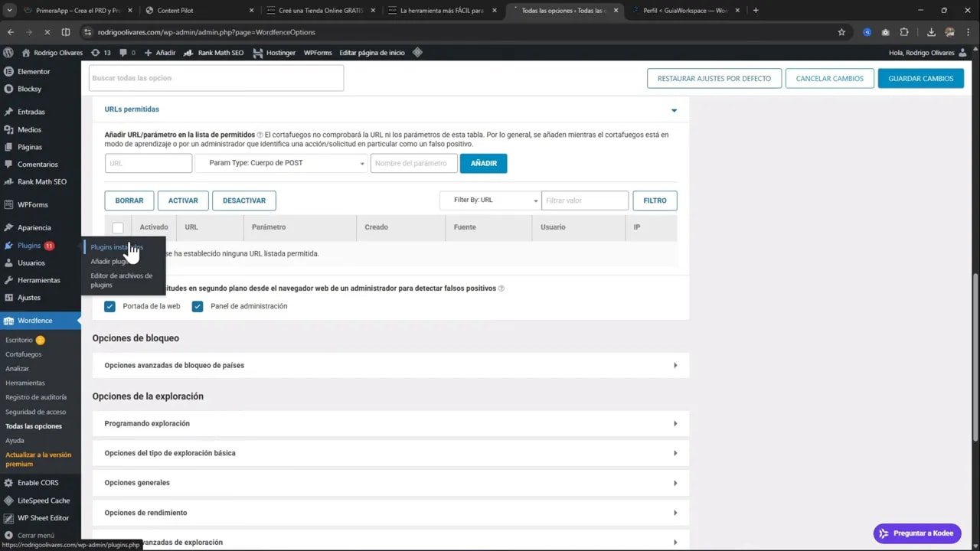
Task: Open the LiteSpeed Cache sidebar icon
Action: coord(8,500)
